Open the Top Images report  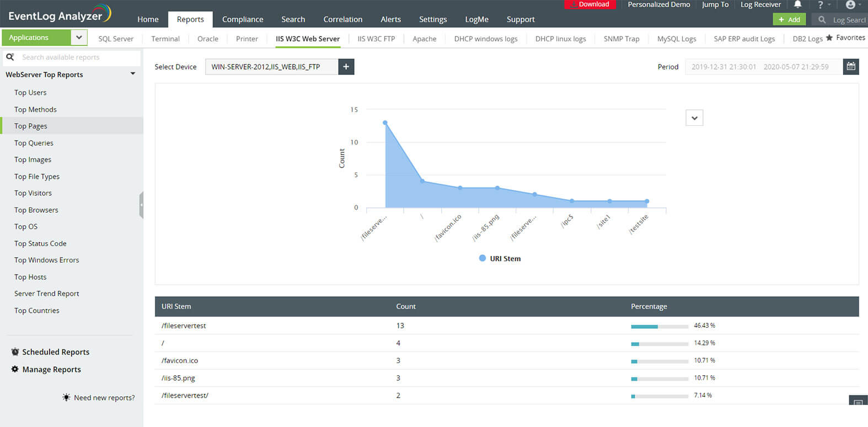coord(33,159)
